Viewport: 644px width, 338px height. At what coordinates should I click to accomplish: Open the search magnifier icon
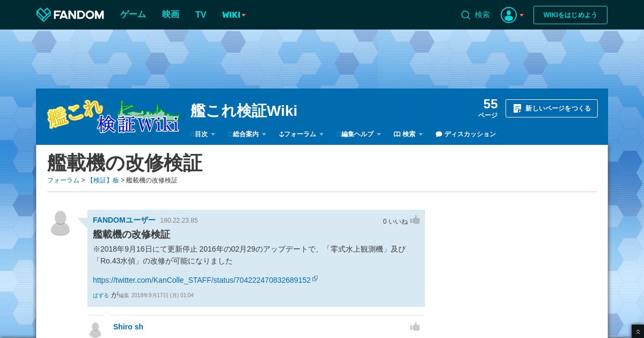tap(466, 15)
